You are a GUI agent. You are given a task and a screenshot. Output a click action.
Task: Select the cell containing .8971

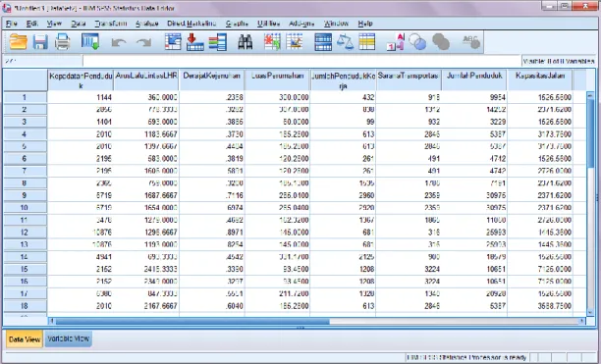pos(211,232)
